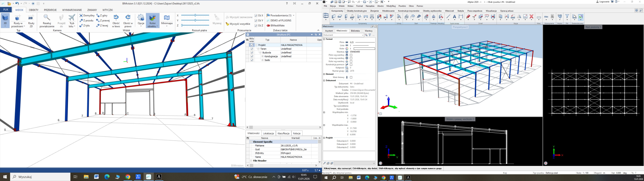Open the Dokument combo box dropdown
Viewport: 644px width, 181px height.
tap(363, 35)
